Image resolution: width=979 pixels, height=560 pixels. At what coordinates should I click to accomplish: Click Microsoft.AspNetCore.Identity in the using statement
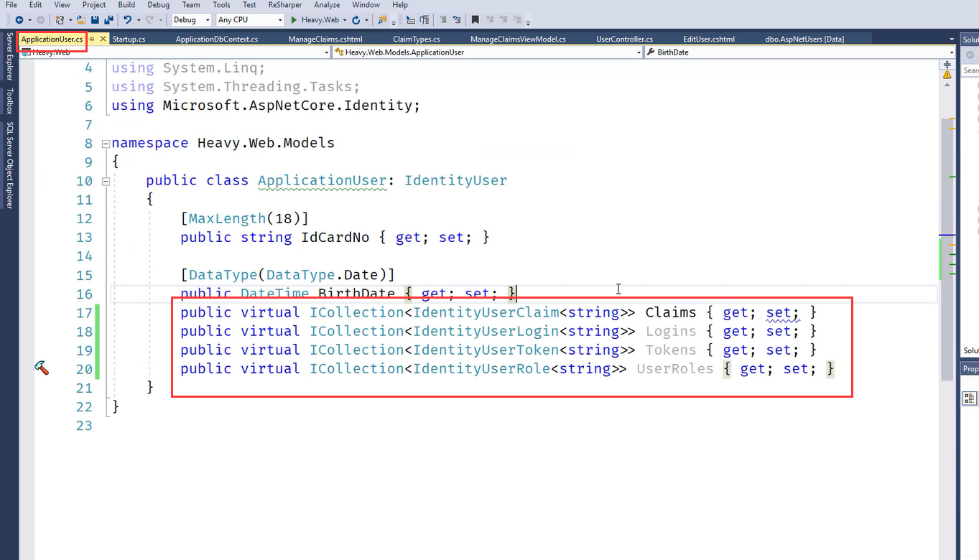(289, 106)
